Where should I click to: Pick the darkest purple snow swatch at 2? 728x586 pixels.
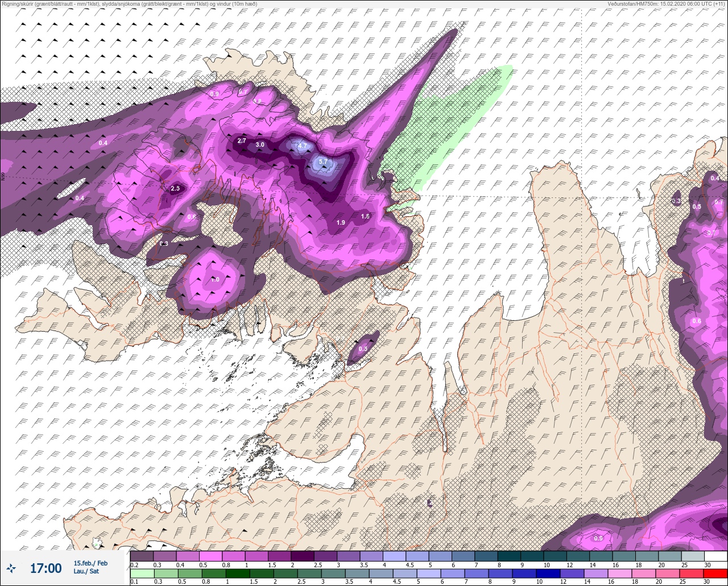303,556
